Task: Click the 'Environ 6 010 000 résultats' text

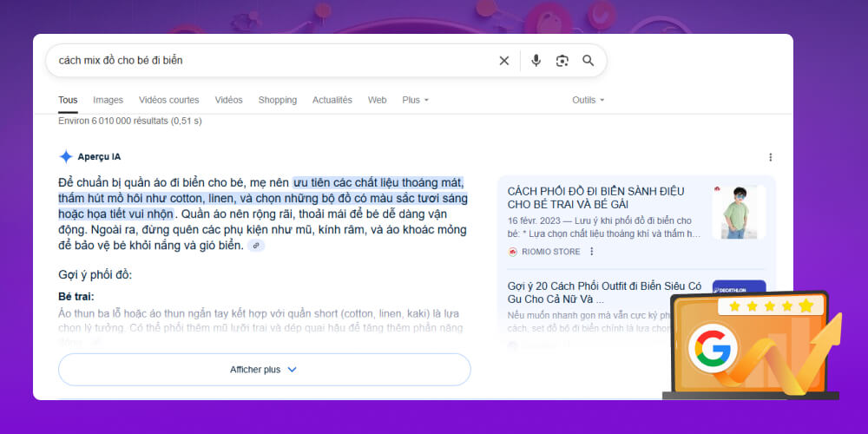Action: click(x=129, y=121)
